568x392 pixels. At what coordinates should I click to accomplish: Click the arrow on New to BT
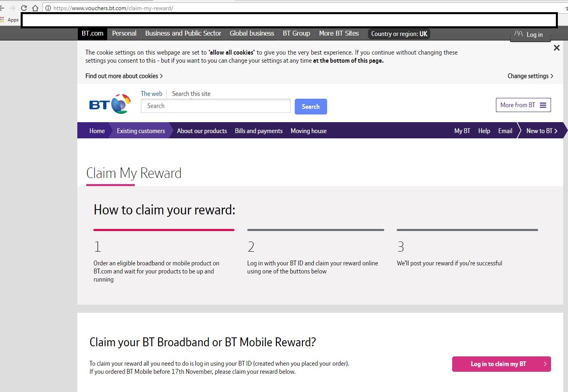555,131
